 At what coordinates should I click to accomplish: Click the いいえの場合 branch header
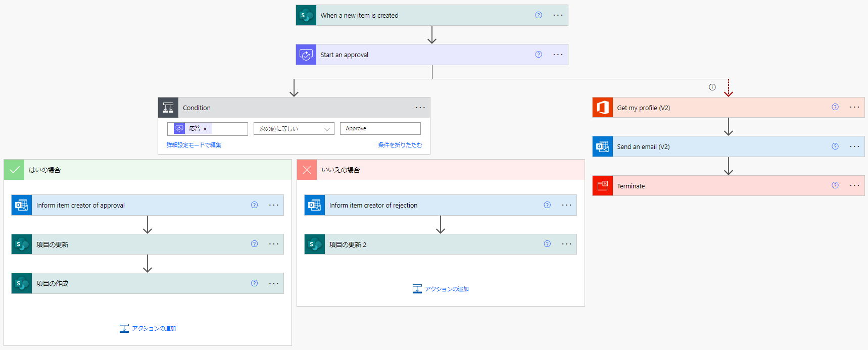[x=441, y=170]
